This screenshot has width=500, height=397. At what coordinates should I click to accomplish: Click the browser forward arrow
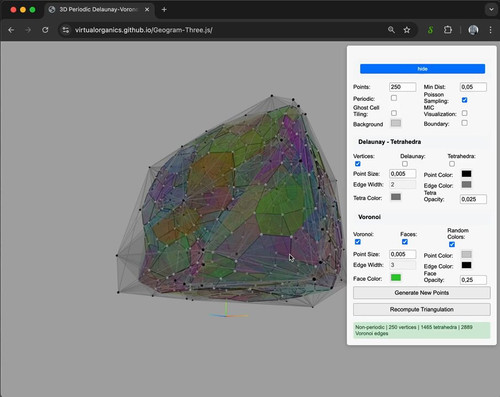coord(28,30)
